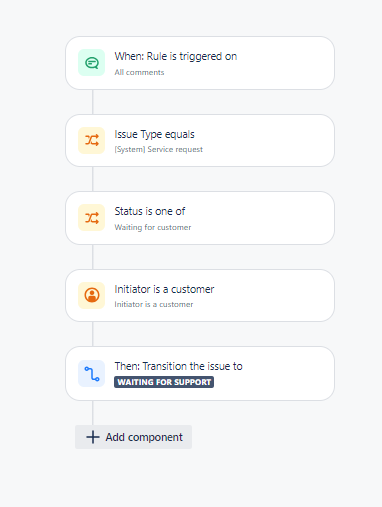Click the Issue Type condition shuffle icon
This screenshot has height=507, width=382.
[92, 140]
